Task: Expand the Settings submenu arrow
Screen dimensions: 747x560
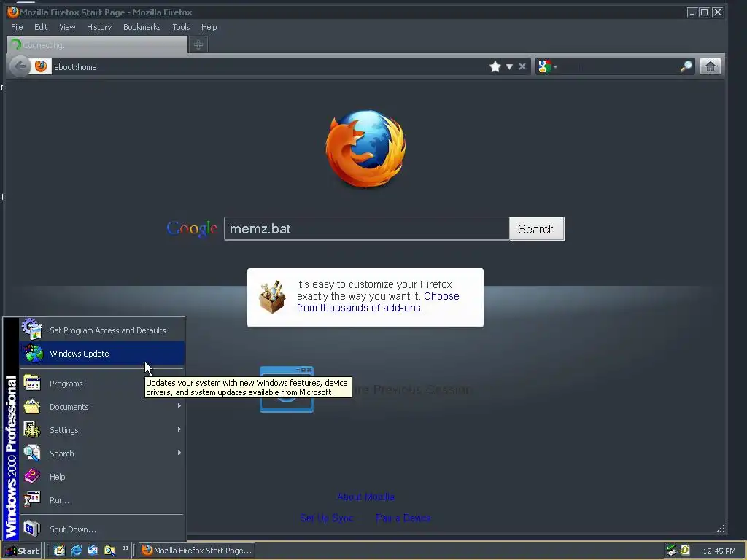Action: [179, 429]
